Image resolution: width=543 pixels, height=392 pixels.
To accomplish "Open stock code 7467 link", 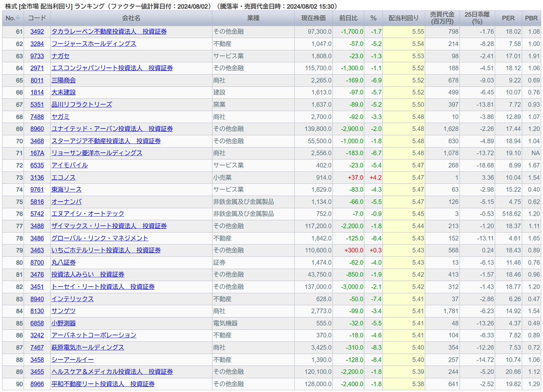I will (x=37, y=347).
